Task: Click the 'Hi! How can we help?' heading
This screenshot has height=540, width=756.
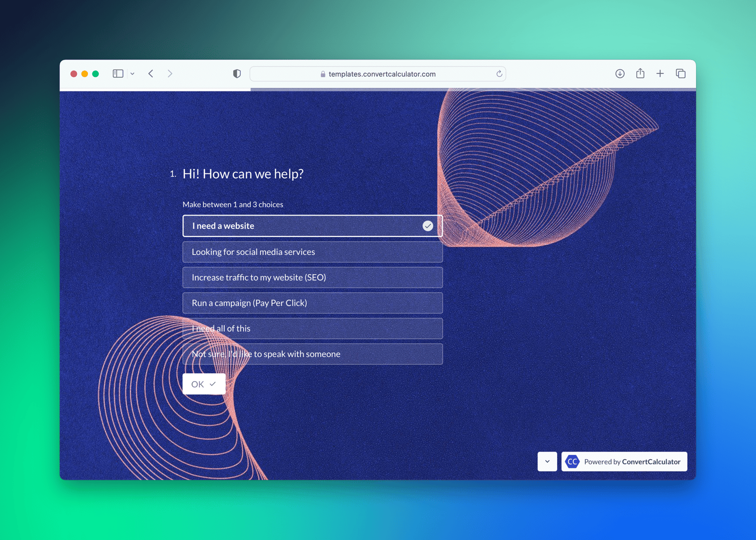Action: click(243, 173)
